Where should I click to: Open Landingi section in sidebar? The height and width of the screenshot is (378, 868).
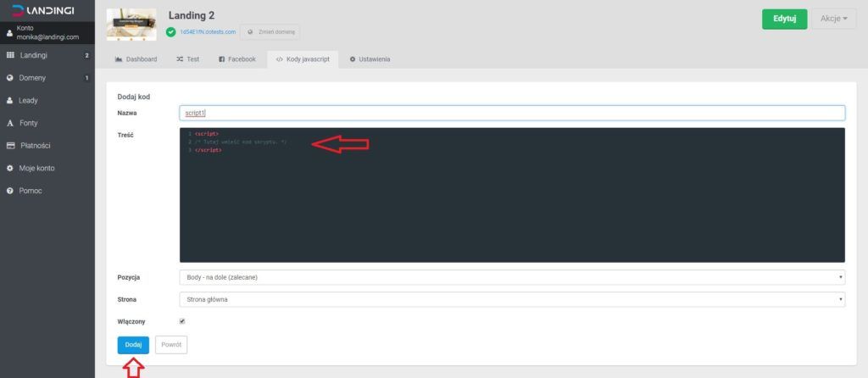34,55
